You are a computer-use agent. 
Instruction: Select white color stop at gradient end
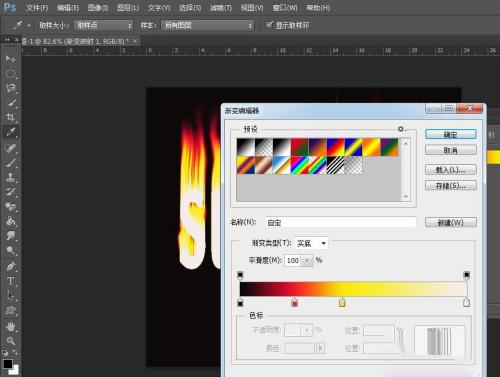click(467, 302)
